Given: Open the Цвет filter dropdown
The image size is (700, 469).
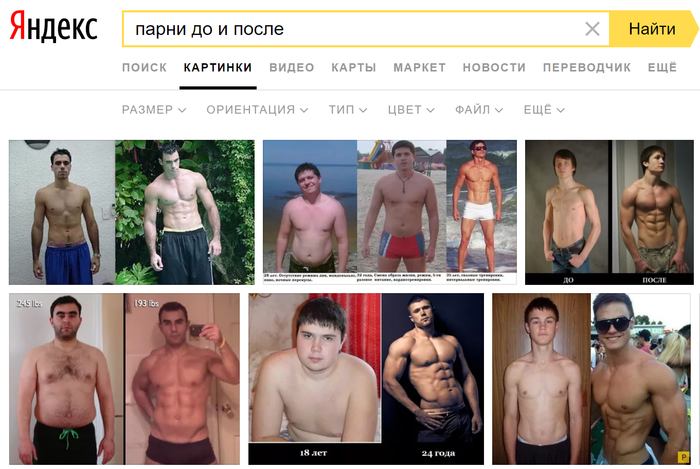Looking at the screenshot, I should tap(411, 110).
